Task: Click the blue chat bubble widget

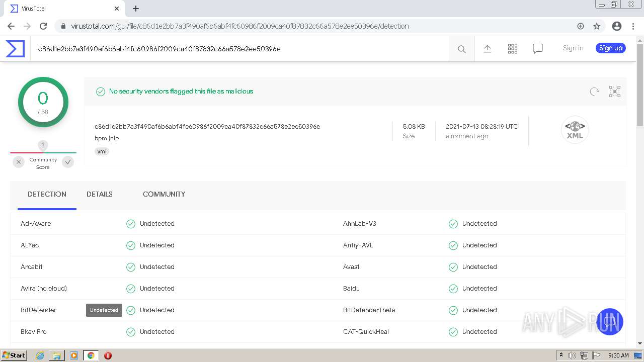Action: tap(610, 322)
